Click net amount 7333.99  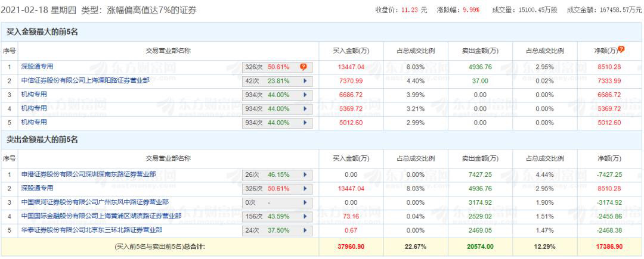[x=609, y=81]
